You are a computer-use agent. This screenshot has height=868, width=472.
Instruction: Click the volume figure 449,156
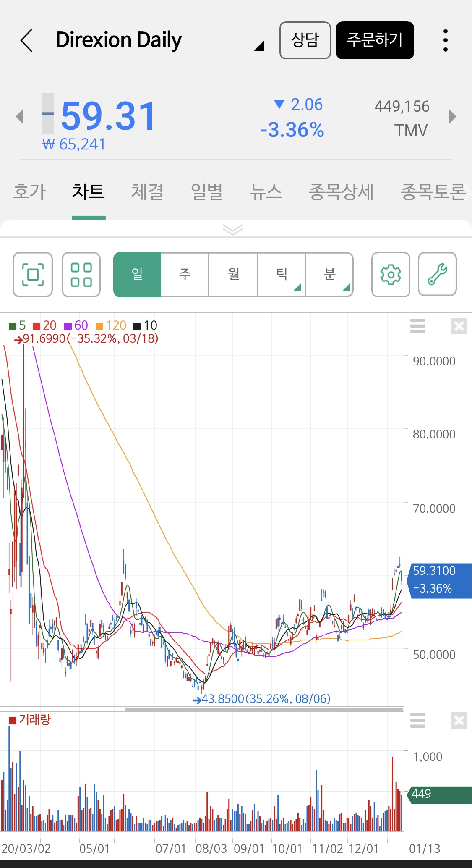(402, 106)
